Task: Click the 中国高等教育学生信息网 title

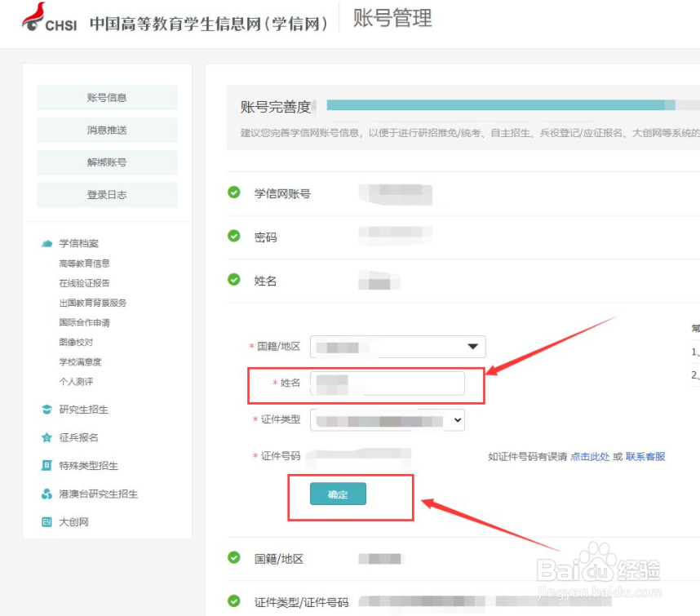Action: [209, 24]
